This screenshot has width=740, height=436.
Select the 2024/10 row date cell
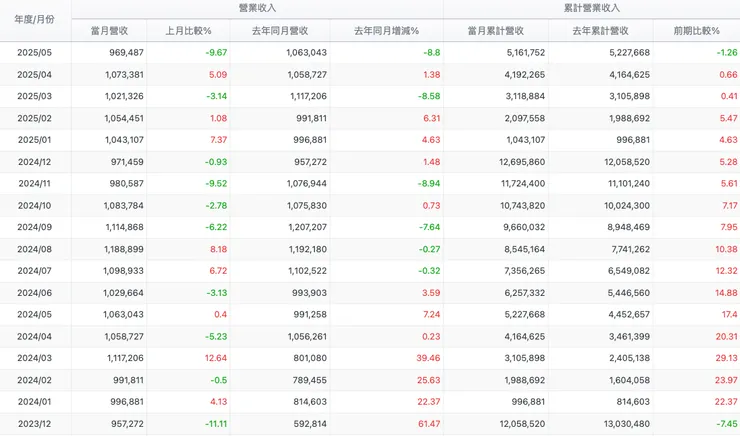click(34, 206)
